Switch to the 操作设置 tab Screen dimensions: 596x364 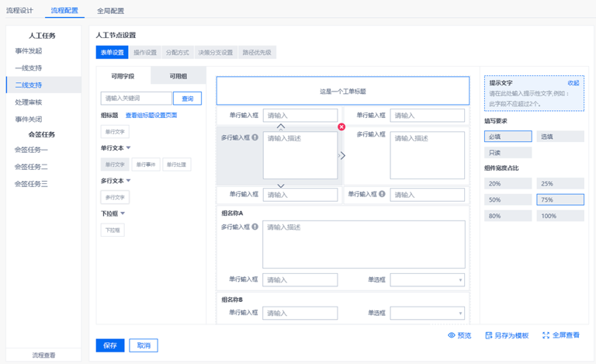145,53
